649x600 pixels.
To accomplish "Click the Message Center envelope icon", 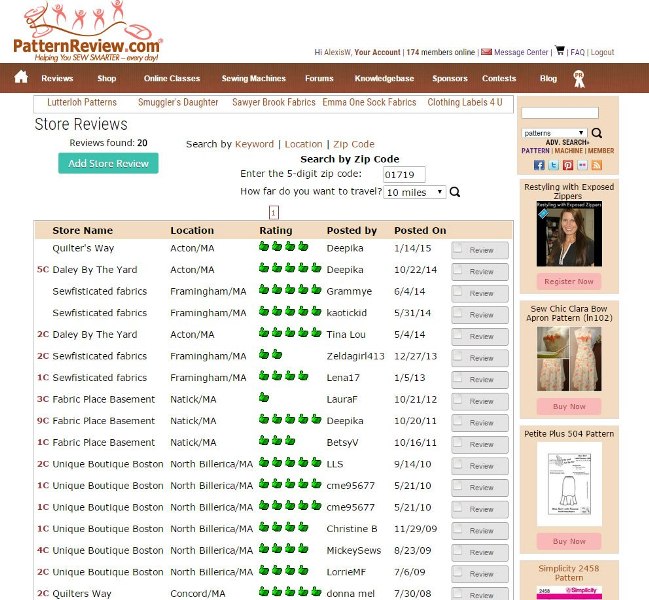I will pyautogui.click(x=486, y=52).
